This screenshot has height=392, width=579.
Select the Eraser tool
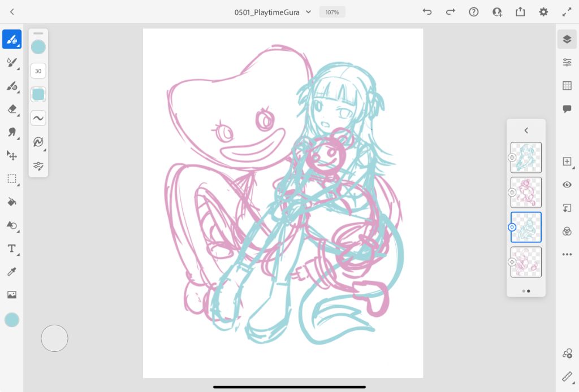[12, 109]
